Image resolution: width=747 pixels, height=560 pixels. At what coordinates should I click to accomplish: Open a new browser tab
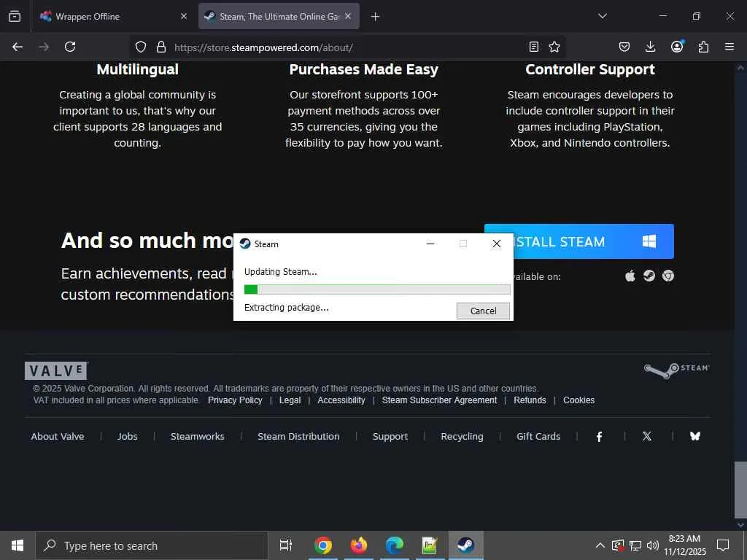[x=376, y=17]
